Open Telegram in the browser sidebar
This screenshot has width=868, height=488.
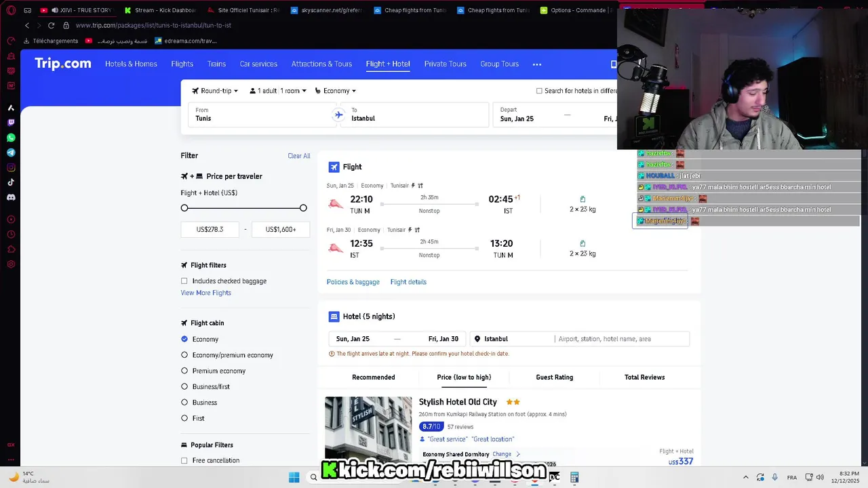(11, 152)
